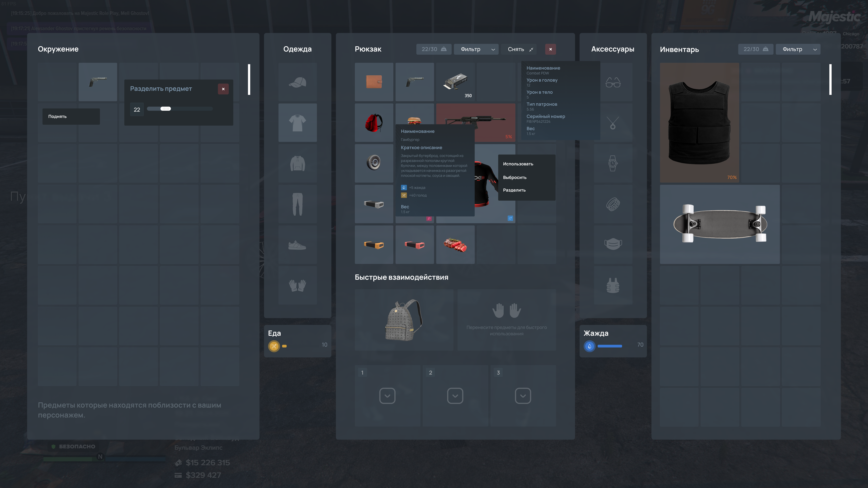This screenshot has width=868, height=488.
Task: Expand quick slot 3 chevron
Action: click(x=523, y=396)
